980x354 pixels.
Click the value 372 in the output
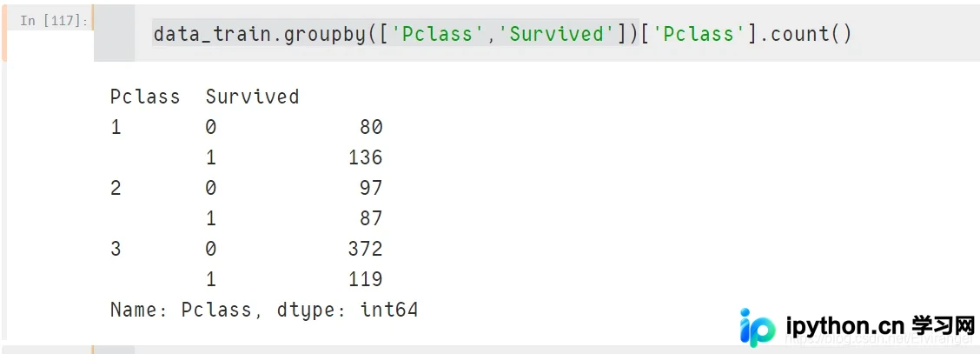(x=366, y=249)
